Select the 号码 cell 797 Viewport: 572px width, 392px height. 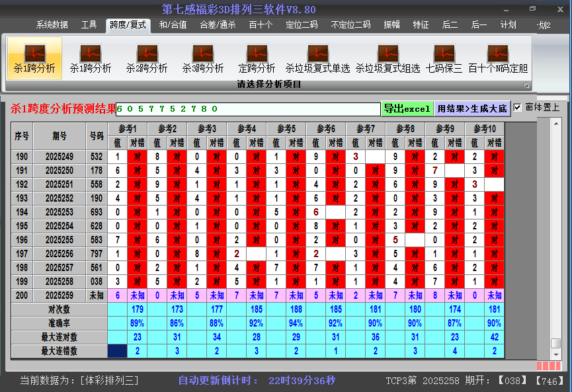pos(97,254)
